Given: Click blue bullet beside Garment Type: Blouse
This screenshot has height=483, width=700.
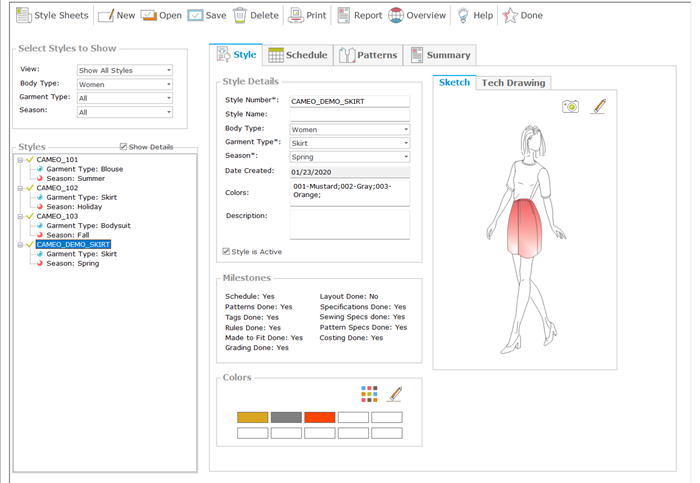Looking at the screenshot, I should click(40, 169).
